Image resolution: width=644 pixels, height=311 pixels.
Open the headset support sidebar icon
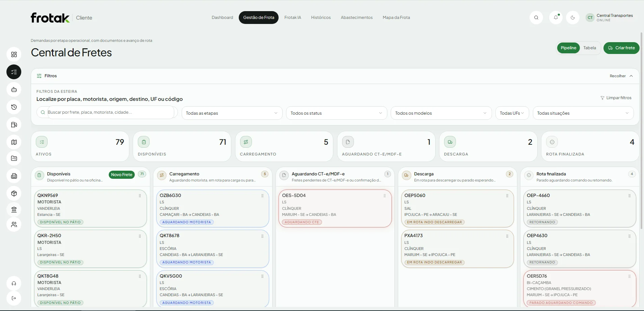pyautogui.click(x=14, y=283)
